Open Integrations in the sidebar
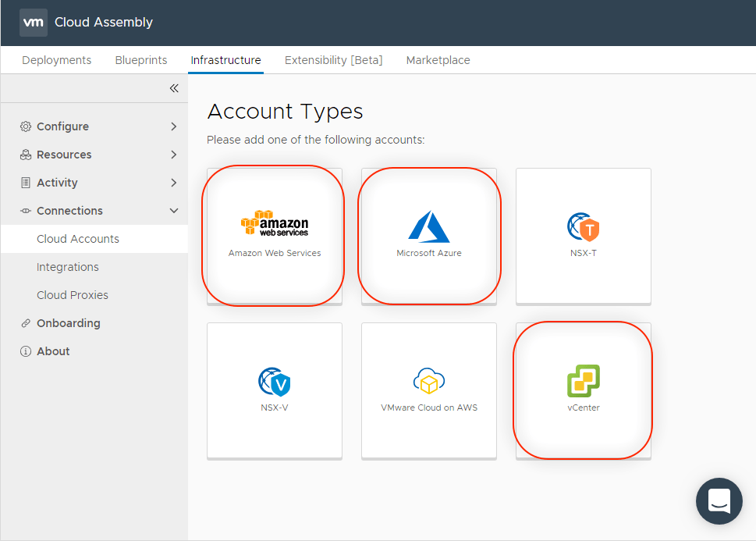This screenshot has height=541, width=756. pos(68,267)
